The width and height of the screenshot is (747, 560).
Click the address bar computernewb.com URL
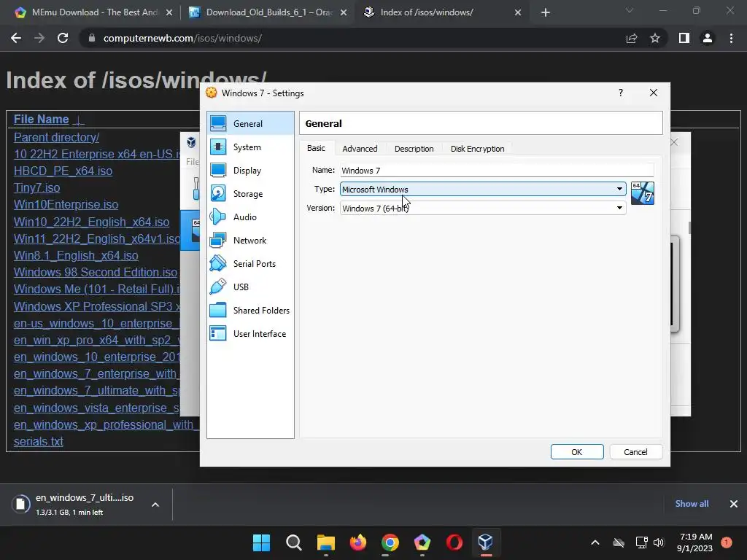(x=182, y=38)
